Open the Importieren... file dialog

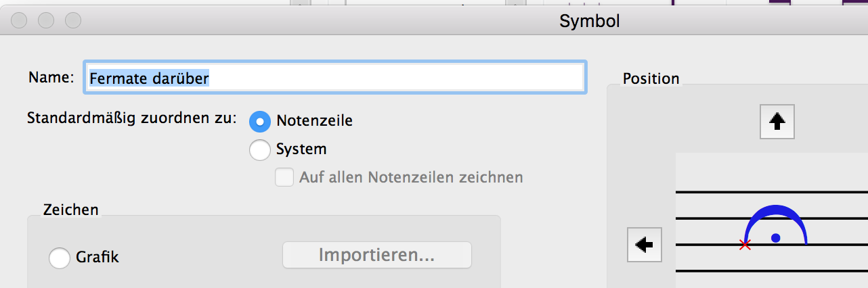376,256
